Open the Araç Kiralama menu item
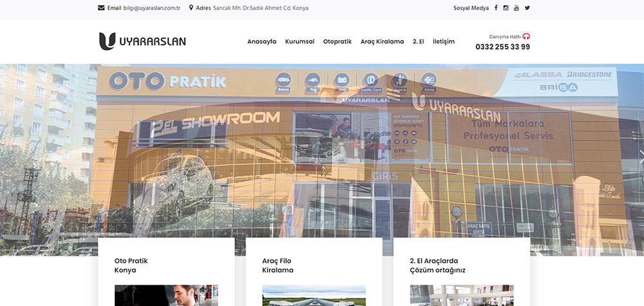This screenshot has width=644, height=306. pyautogui.click(x=382, y=41)
